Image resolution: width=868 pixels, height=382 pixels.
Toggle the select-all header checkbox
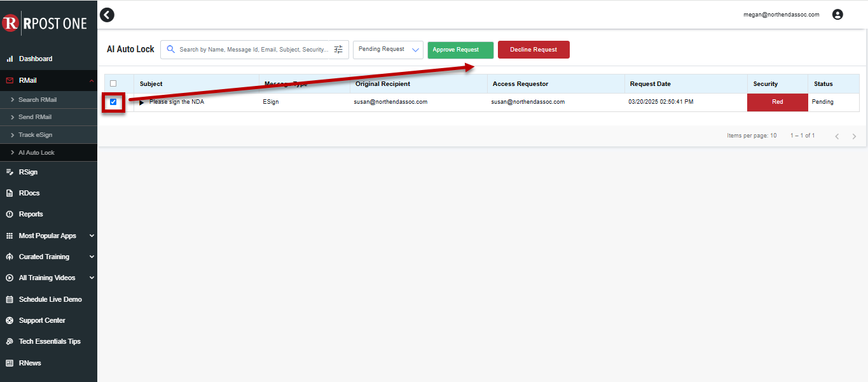pos(113,83)
